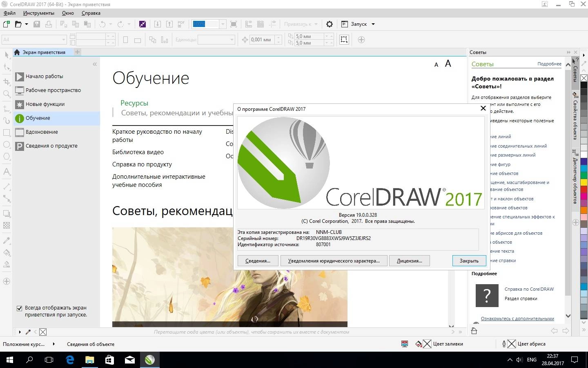Image resolution: width=588 pixels, height=368 pixels.
Task: Click the Сведения... button in dialog
Action: 258,261
